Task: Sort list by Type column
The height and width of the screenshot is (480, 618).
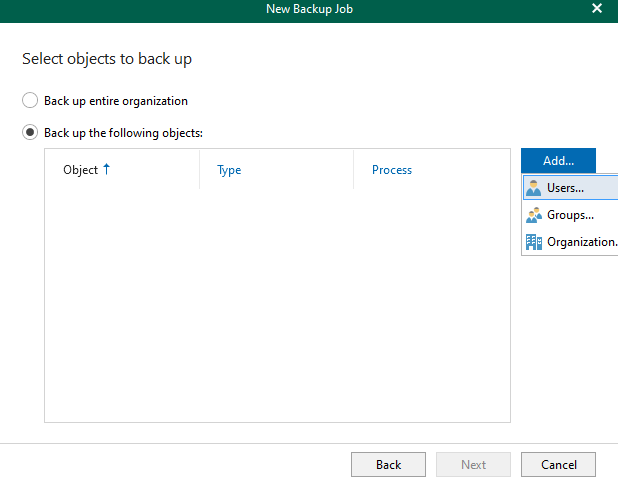Action: 229,170
